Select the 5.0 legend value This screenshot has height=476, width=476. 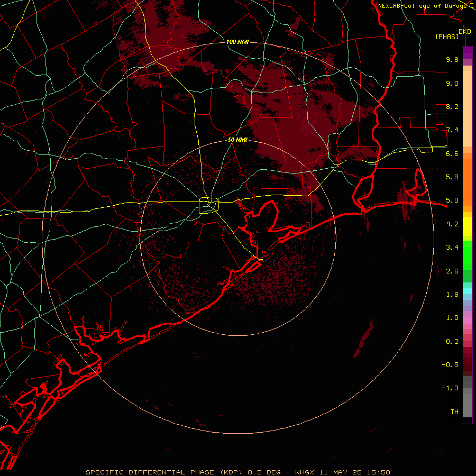click(x=452, y=200)
